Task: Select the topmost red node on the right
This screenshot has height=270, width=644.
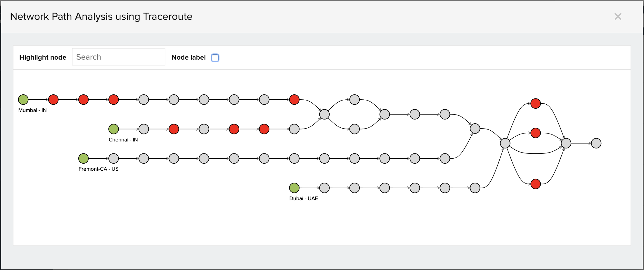Action: point(536,103)
